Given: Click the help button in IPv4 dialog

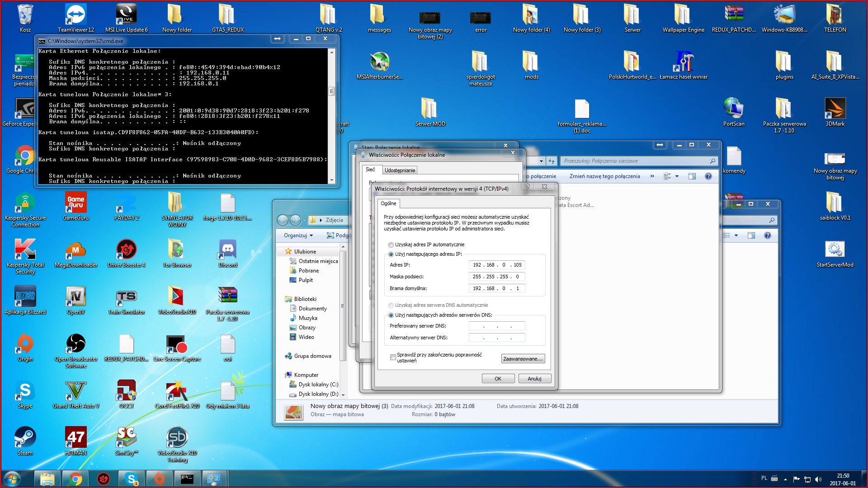Looking at the screenshot, I should coord(527,187).
